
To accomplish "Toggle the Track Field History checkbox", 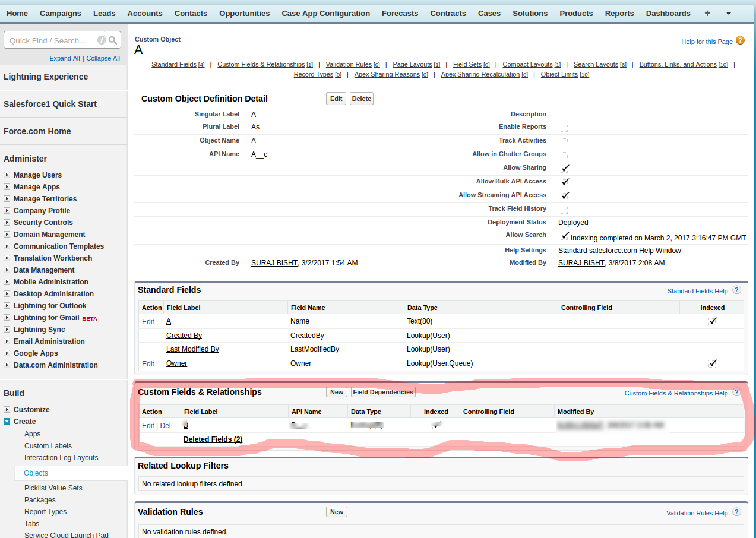I will pyautogui.click(x=564, y=210).
